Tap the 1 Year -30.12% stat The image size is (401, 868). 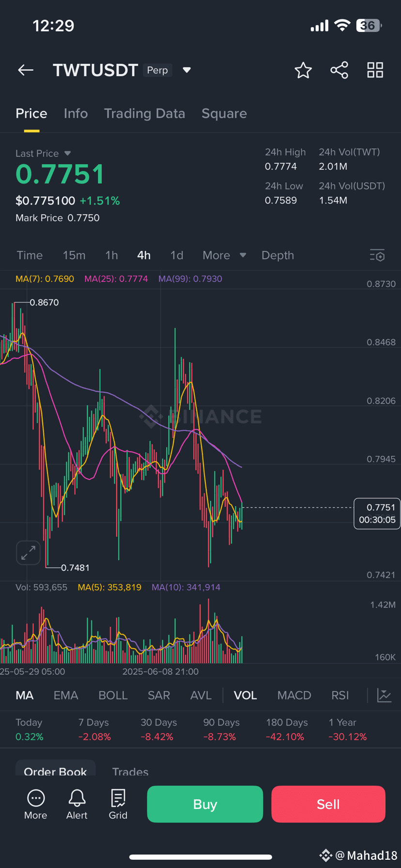(x=348, y=729)
